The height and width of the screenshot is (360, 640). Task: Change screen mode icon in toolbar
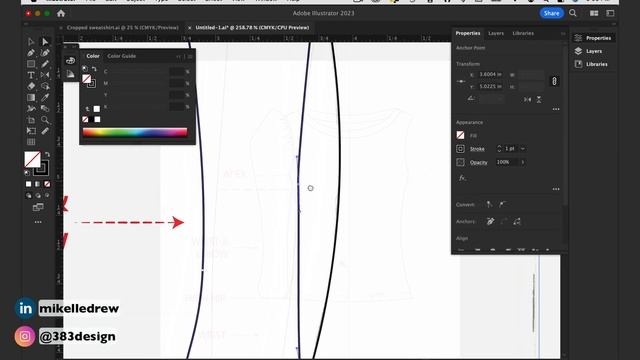tap(38, 207)
